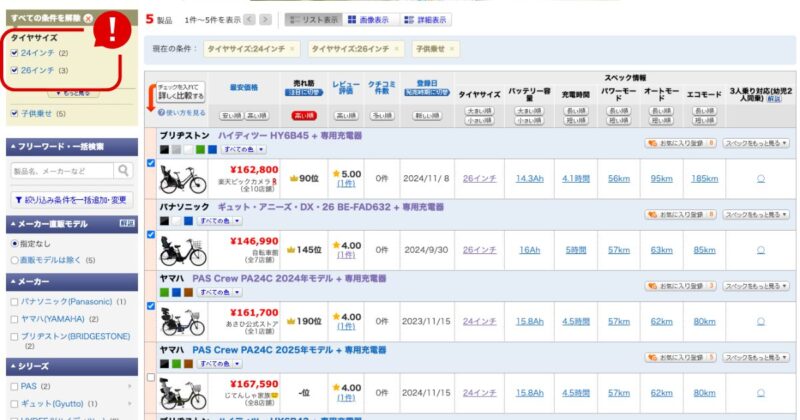Sort by クチコミ件数 column header
Viewport: 800px width, 420px height.
point(382,88)
